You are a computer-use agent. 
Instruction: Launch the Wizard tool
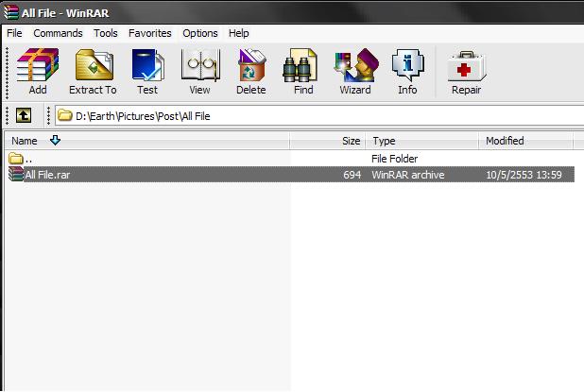point(355,71)
